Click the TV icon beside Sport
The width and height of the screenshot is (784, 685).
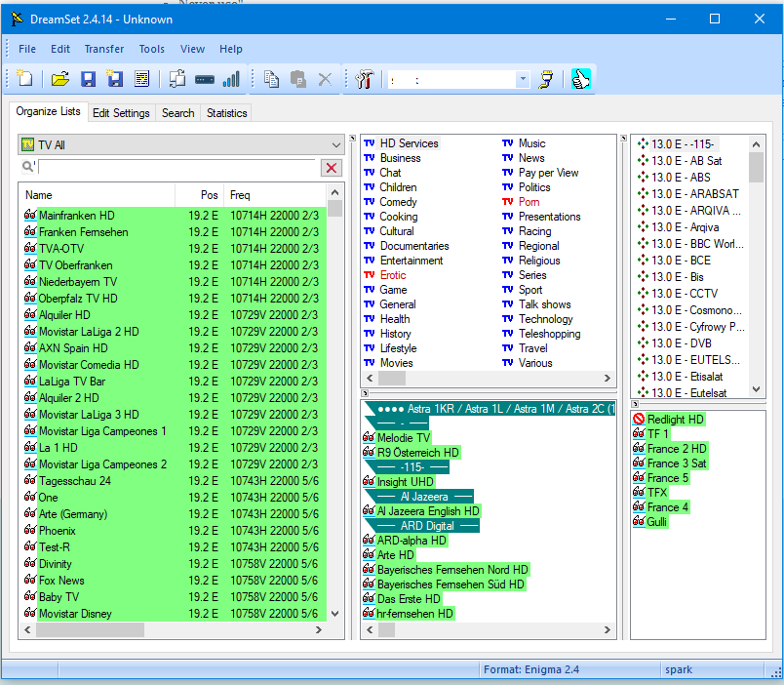coord(507,289)
